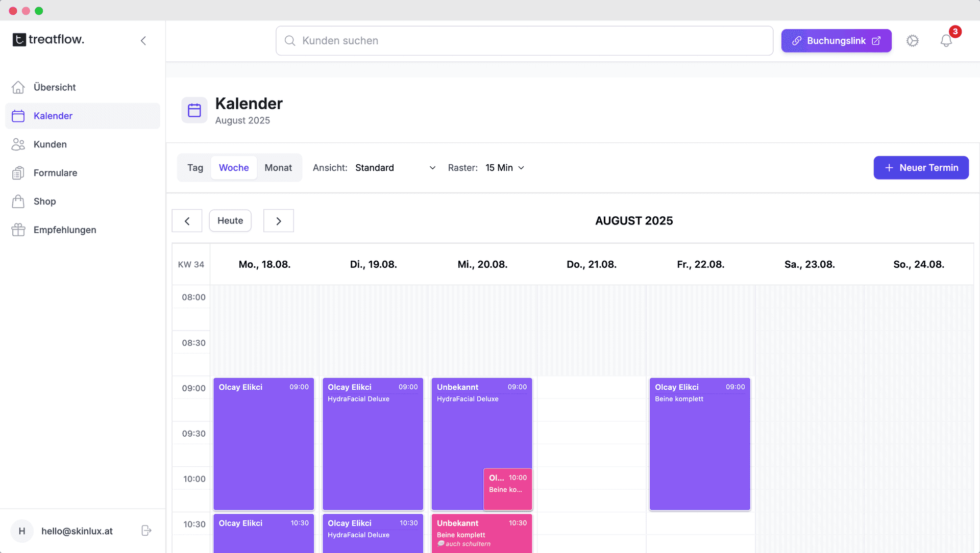The image size is (980, 553).
Task: Open Übersicht home in the sidebar
Action: click(54, 87)
